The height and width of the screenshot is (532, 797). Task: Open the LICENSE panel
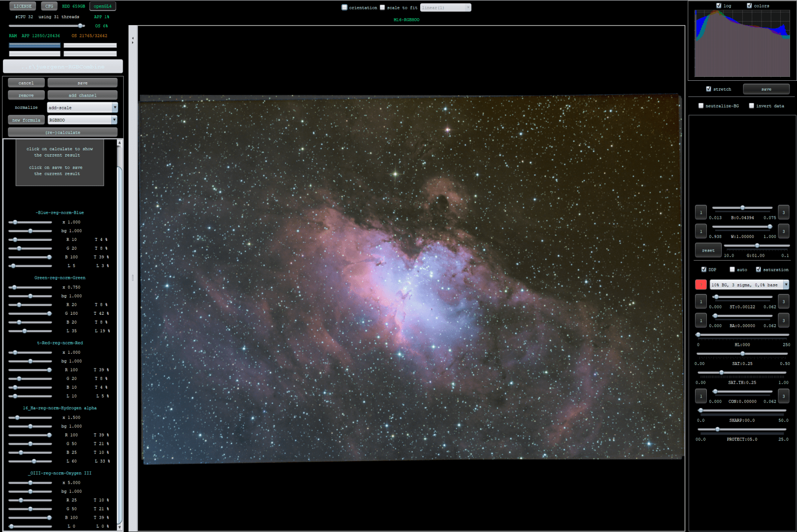[x=23, y=6]
